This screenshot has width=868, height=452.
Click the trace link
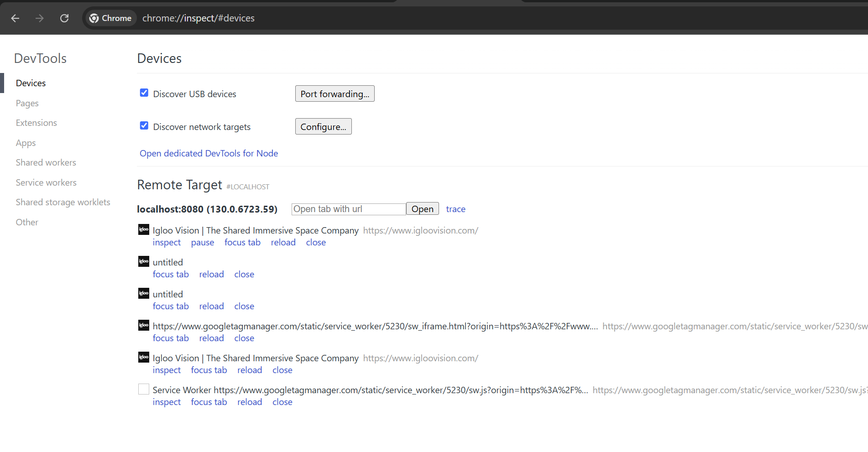click(x=455, y=209)
